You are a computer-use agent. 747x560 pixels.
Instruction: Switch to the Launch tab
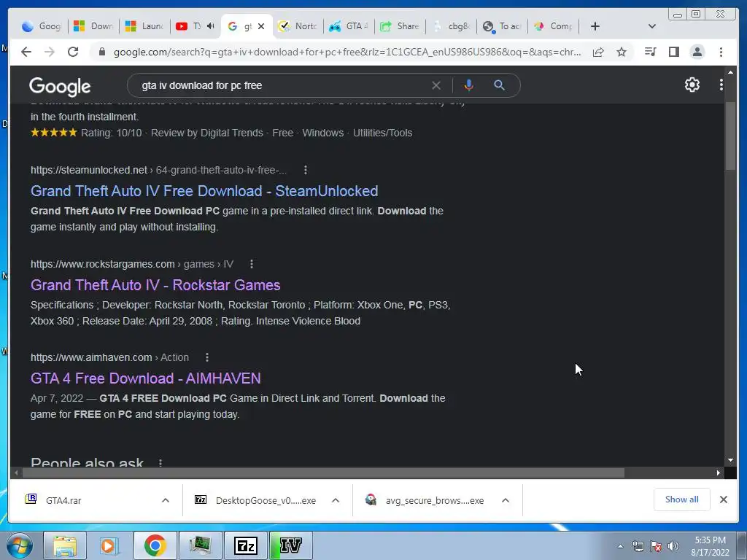click(x=144, y=26)
